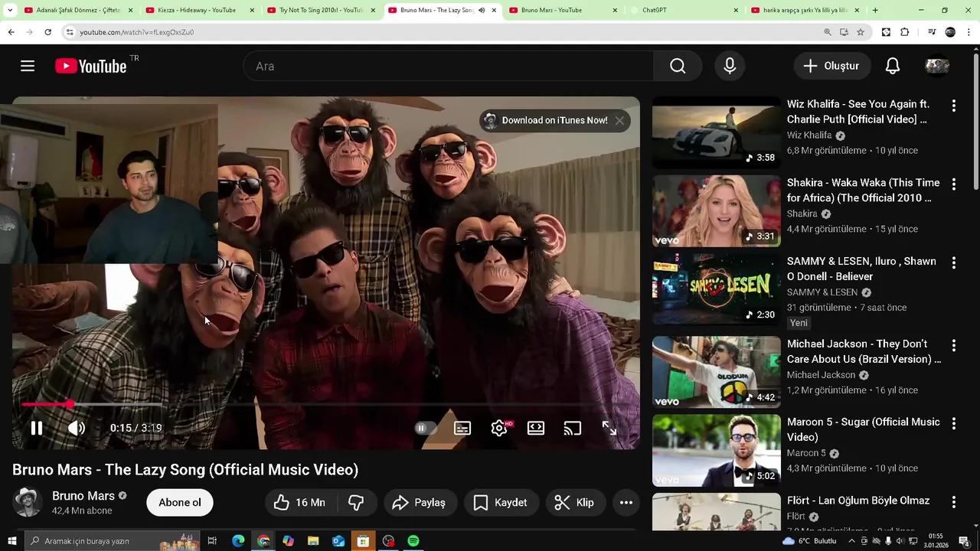
Task: Open options for Maroon 5 Sugar
Action: pyautogui.click(x=954, y=423)
